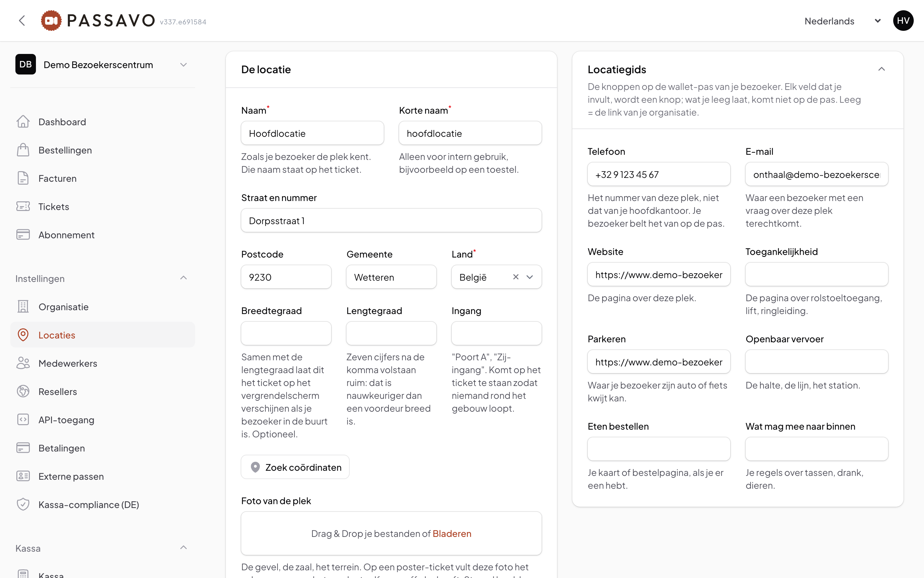The image size is (924, 578).
Task: Click the Locaties pin icon
Action: (x=23, y=335)
